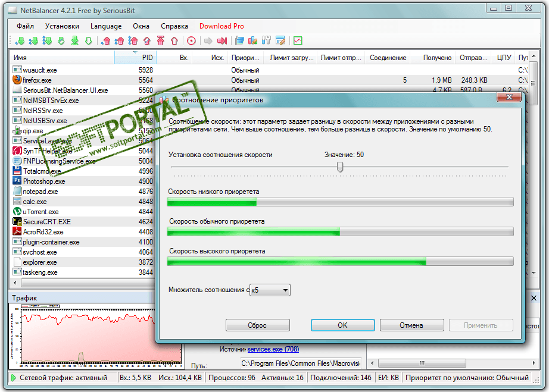Click the ЦПУ column header
549x392 pixels.
(504, 58)
